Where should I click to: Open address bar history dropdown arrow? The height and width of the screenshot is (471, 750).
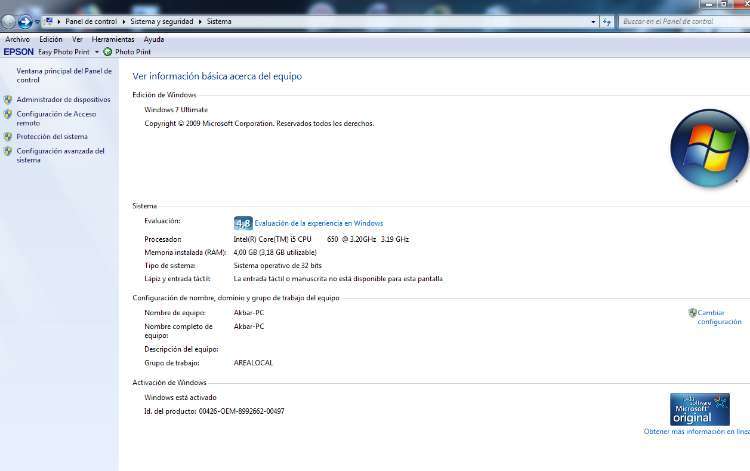click(x=593, y=22)
